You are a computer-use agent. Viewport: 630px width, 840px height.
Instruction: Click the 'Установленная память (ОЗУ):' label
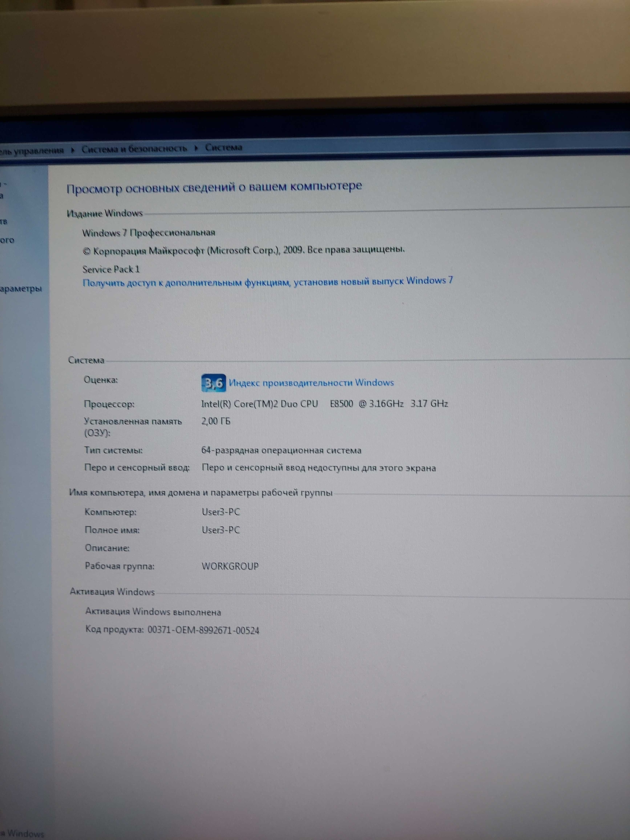point(133,427)
